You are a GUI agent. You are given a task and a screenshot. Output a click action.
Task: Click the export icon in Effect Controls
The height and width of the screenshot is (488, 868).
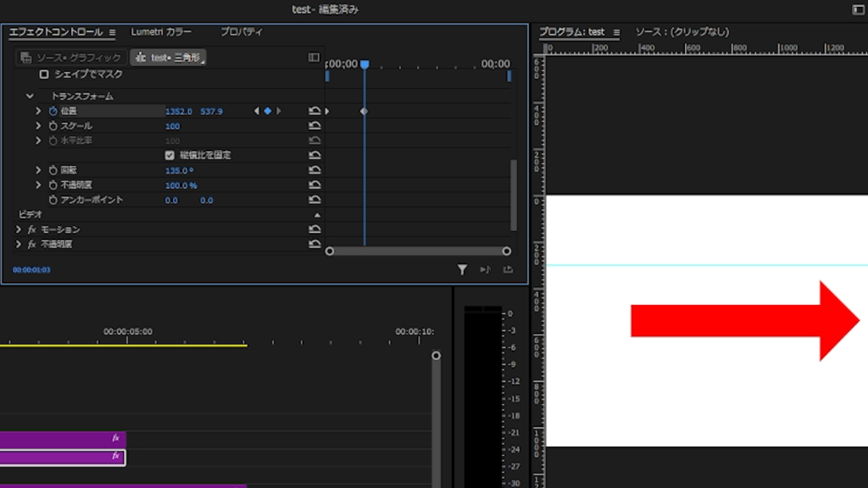(x=508, y=269)
